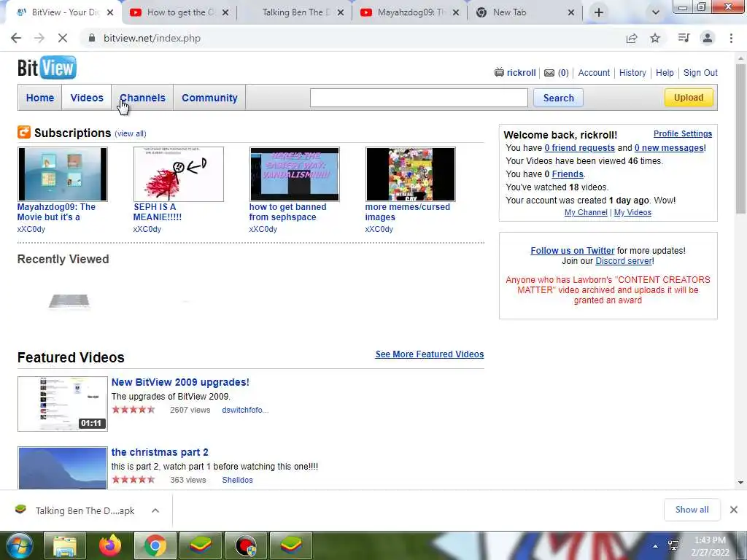Click 'view all' next to Subscriptions

point(131,134)
